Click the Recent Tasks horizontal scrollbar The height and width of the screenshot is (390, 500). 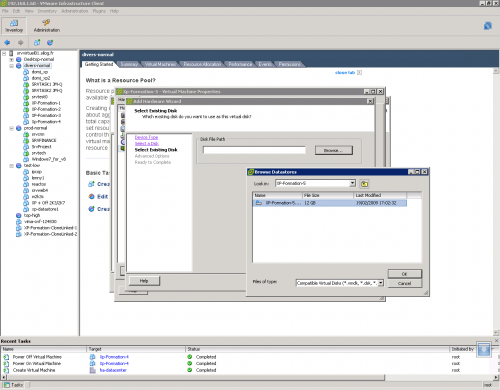pyautogui.click(x=195, y=377)
